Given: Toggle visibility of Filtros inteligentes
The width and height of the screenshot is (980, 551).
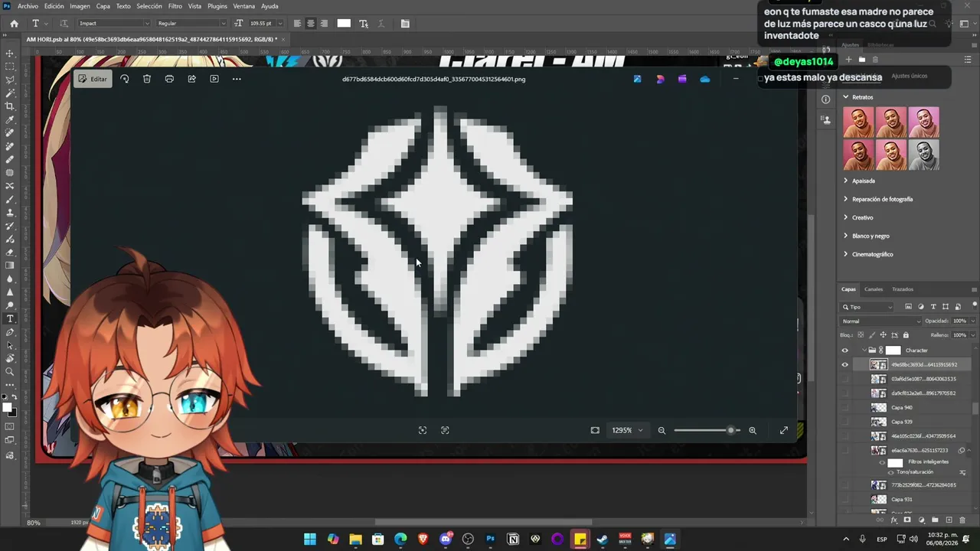Looking at the screenshot, I should pyautogui.click(x=882, y=463).
